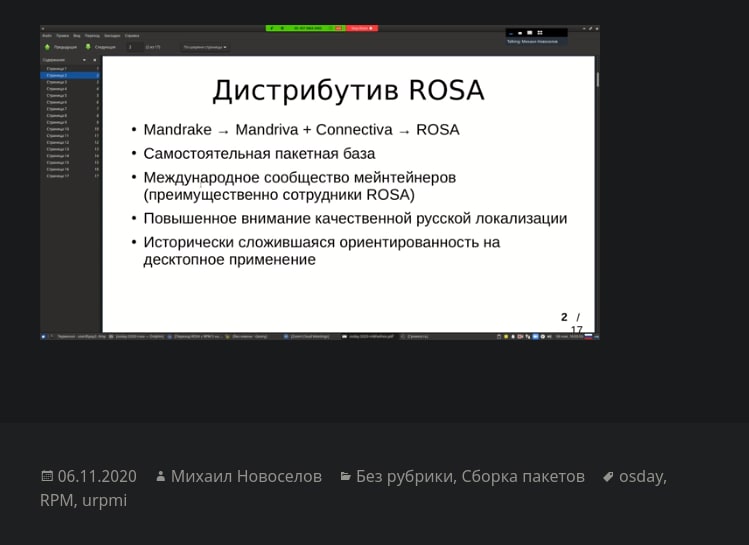This screenshot has width=749, height=545.
Task: Close the Содержание sidebar panel
Action: tap(95, 60)
